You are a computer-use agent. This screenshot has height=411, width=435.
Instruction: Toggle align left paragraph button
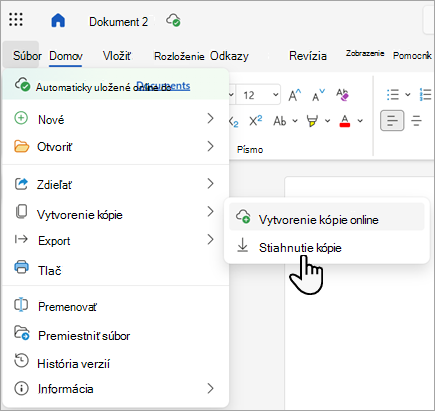(x=392, y=120)
